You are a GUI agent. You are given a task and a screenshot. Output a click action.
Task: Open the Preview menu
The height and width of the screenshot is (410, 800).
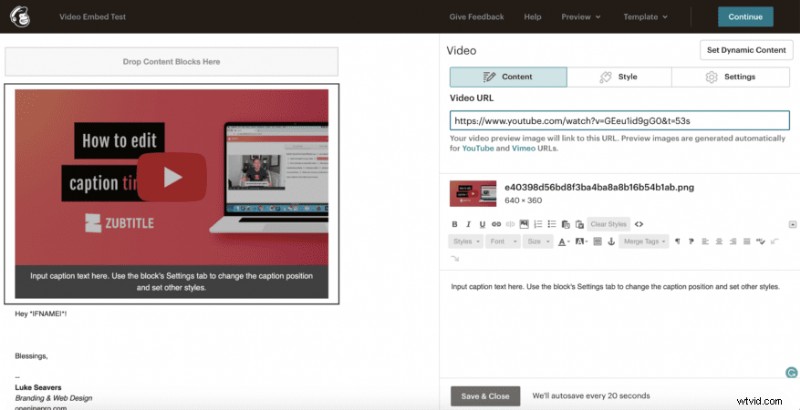point(581,17)
